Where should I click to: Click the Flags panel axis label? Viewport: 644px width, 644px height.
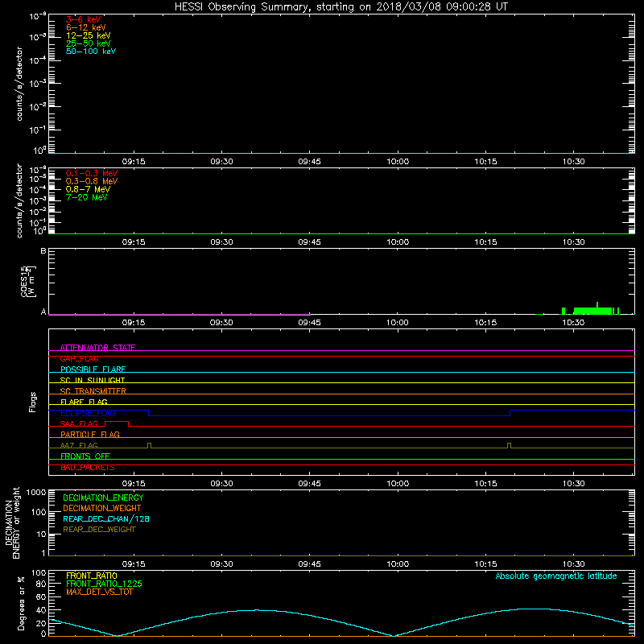32,402
